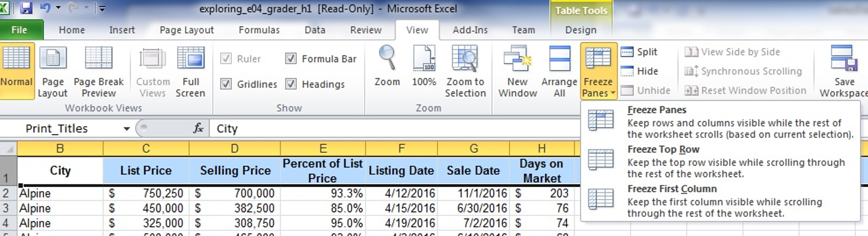Open Page Break Preview
868x236 pixels.
98,71
